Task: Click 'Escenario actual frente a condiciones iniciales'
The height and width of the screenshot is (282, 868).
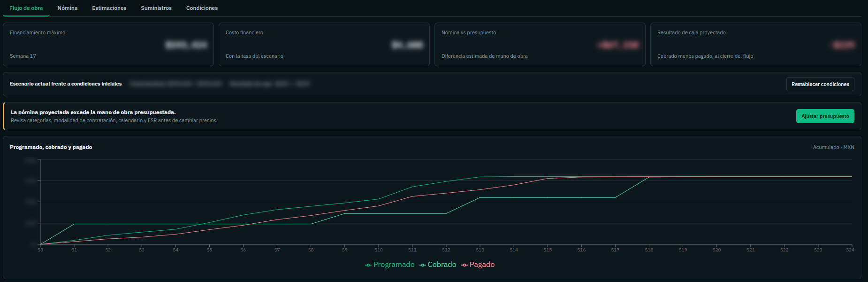Action: (66, 84)
